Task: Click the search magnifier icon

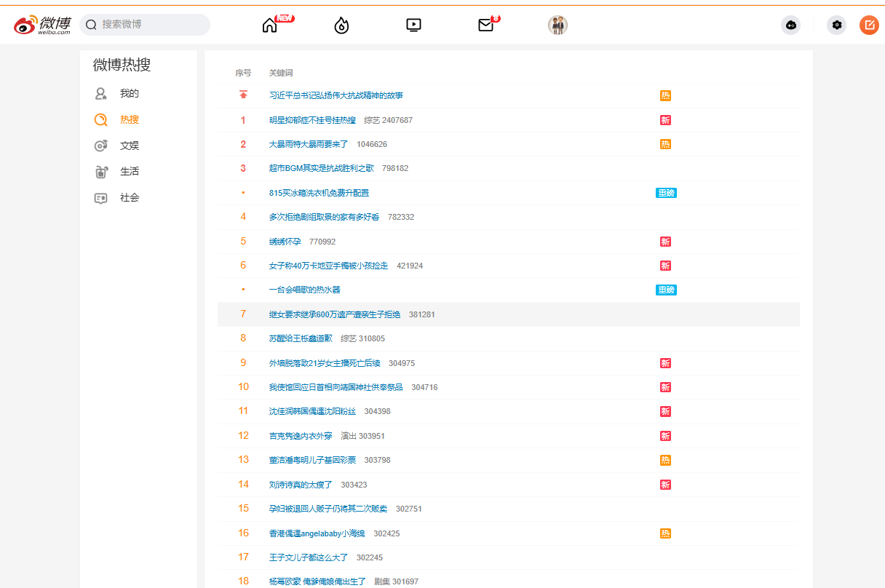Action: pos(91,25)
